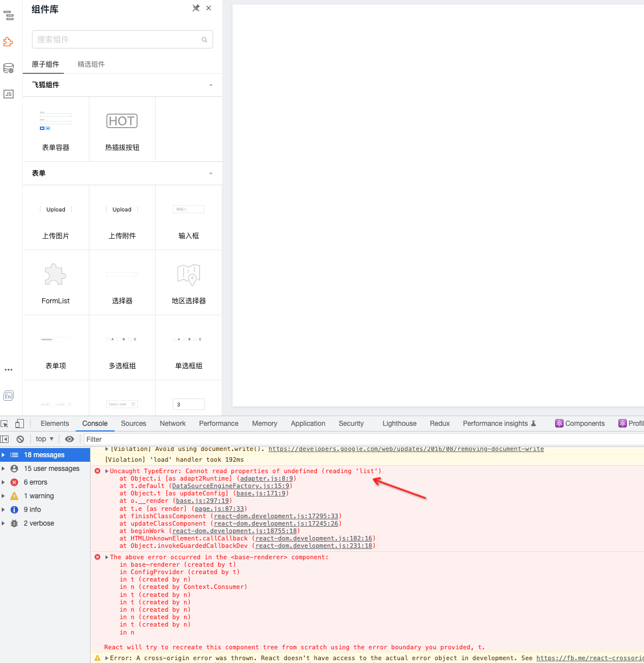Screen dimensions: 644x663
Task: Open the base.js:171:9 source link
Action: 260,494
